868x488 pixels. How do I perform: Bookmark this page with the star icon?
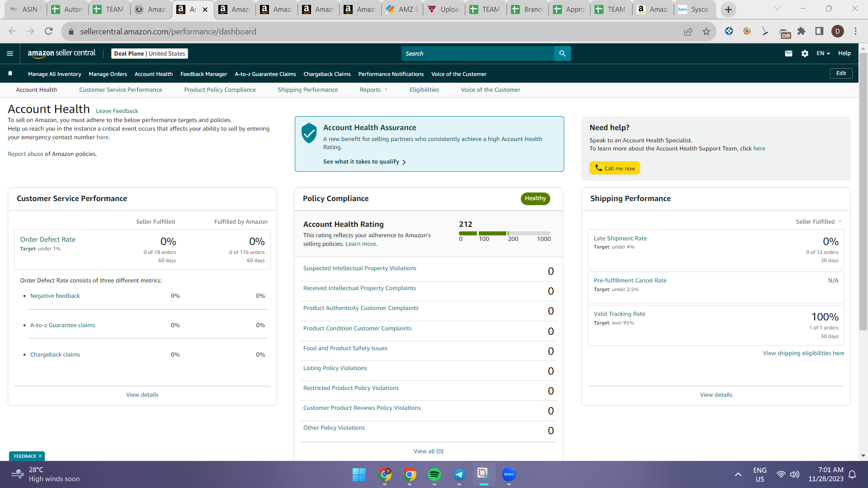706,31
